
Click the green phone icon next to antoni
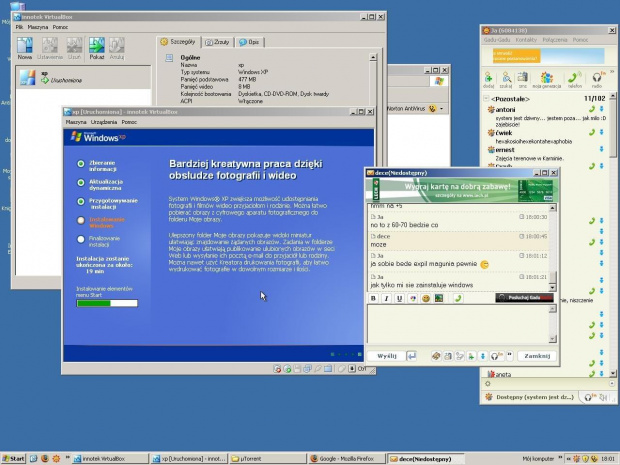592,109
